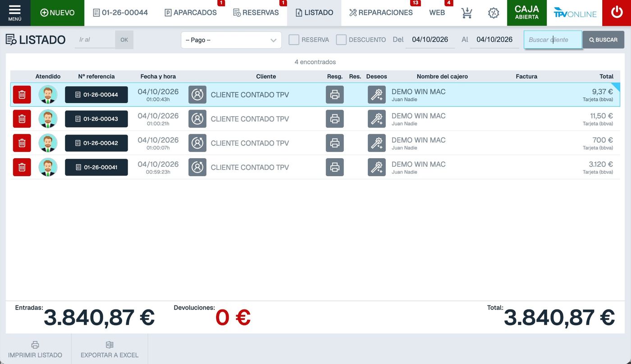The image size is (631, 364).
Task: Print receipt for ticket 01-26-00044
Action: (x=335, y=95)
